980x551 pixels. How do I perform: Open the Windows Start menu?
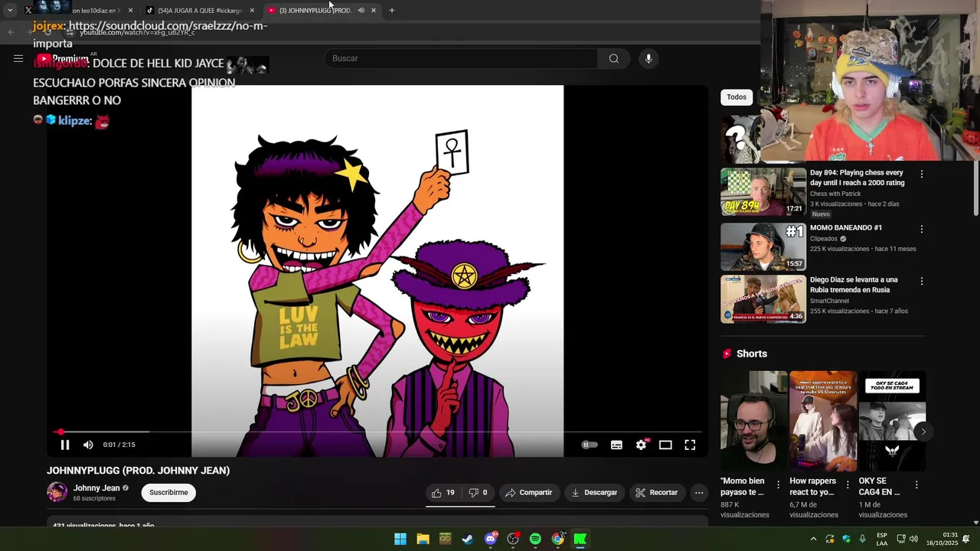click(400, 539)
